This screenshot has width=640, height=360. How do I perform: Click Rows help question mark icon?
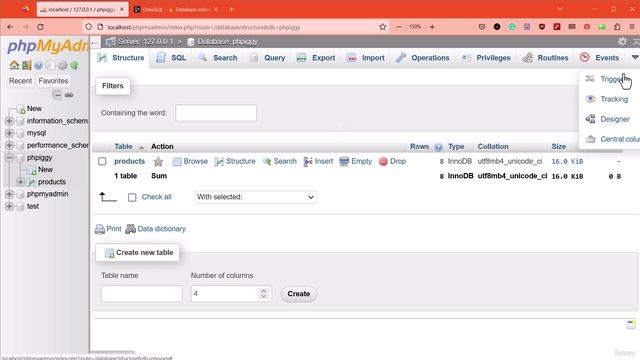point(438,147)
